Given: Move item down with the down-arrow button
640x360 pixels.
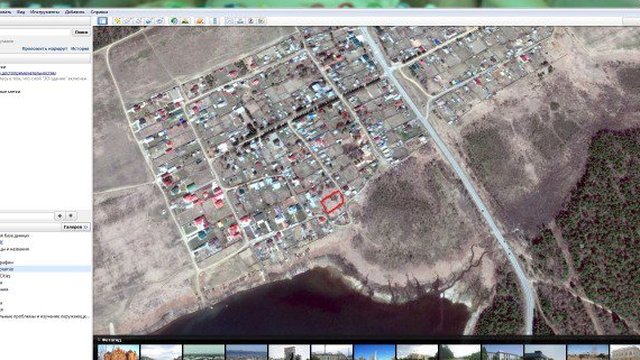Looking at the screenshot, I should (x=71, y=216).
